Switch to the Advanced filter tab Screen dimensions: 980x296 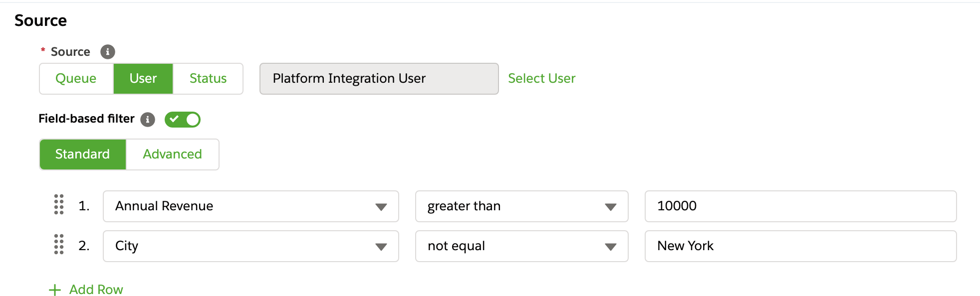click(x=173, y=154)
